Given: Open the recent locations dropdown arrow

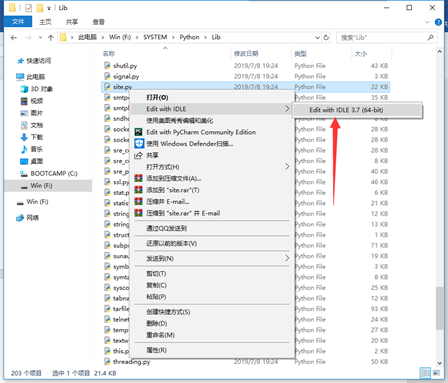Looking at the screenshot, I should (x=40, y=38).
